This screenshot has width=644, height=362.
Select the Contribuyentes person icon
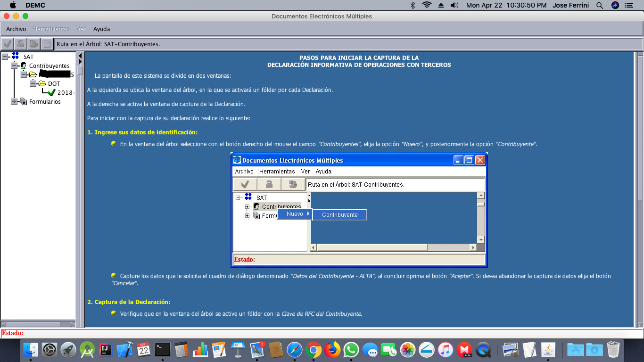point(24,66)
